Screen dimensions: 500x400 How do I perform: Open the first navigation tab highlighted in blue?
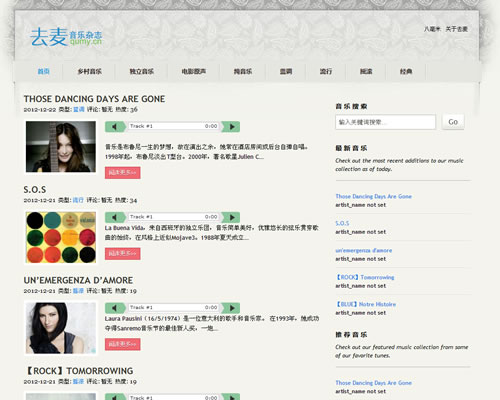(x=43, y=71)
